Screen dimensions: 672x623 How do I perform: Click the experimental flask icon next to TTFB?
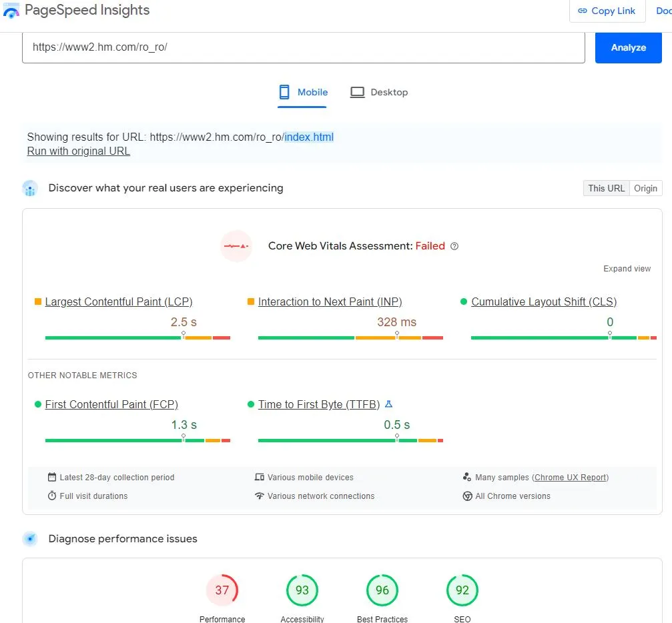(389, 404)
